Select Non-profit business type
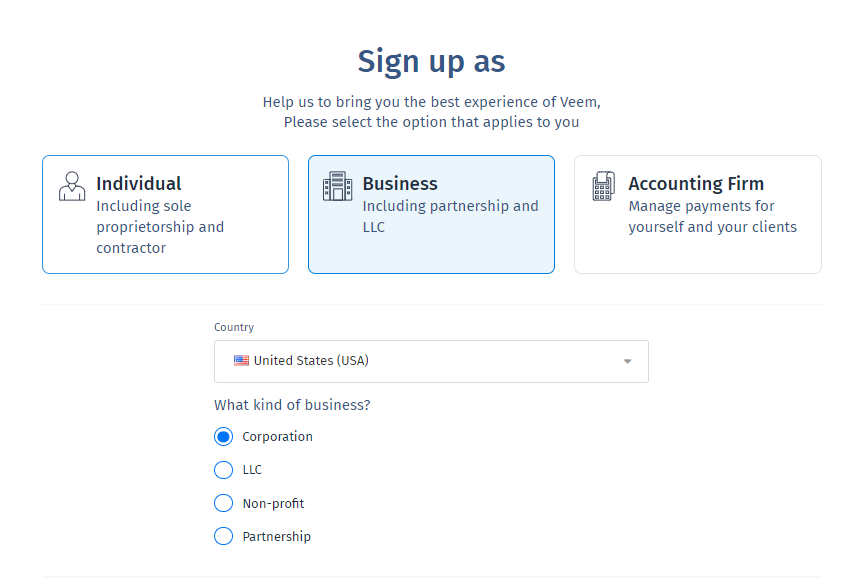Image resolution: width=865 pixels, height=578 pixels. pos(223,502)
